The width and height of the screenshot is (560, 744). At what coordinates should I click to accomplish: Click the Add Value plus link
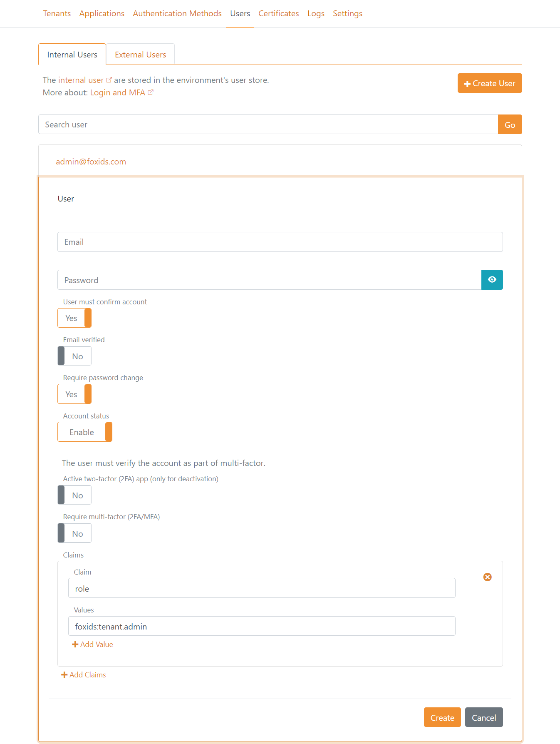coord(92,644)
